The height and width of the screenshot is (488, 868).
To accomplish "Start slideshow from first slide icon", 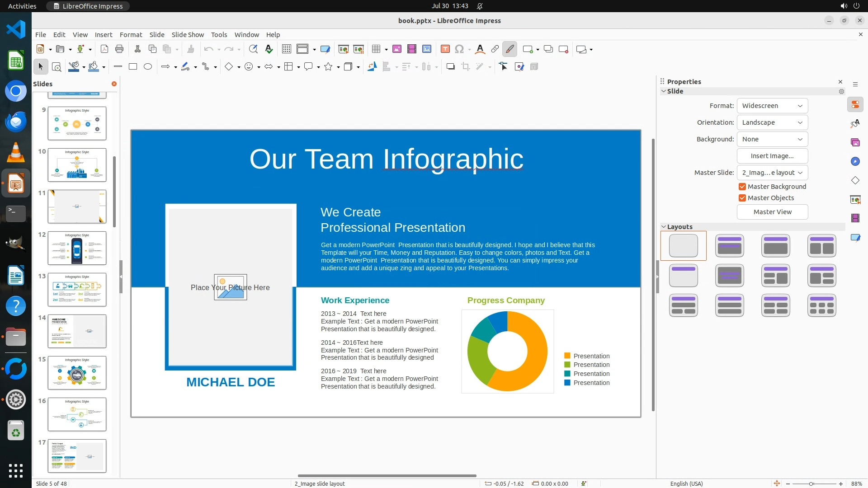I will (x=344, y=49).
